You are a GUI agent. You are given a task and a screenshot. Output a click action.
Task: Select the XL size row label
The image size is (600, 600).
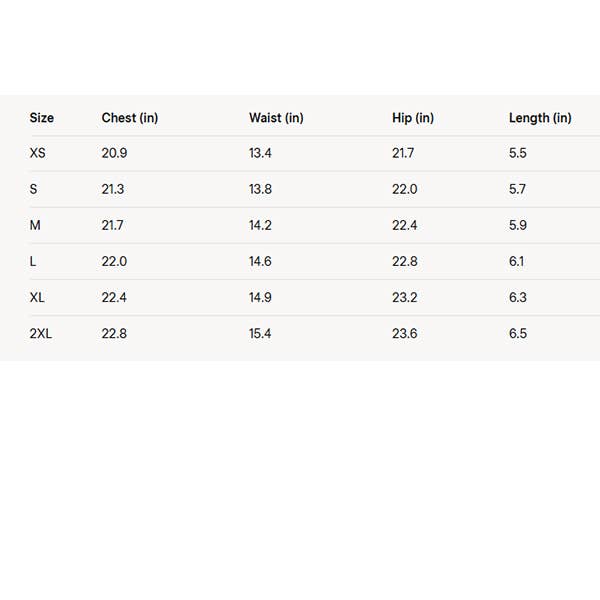[38, 297]
